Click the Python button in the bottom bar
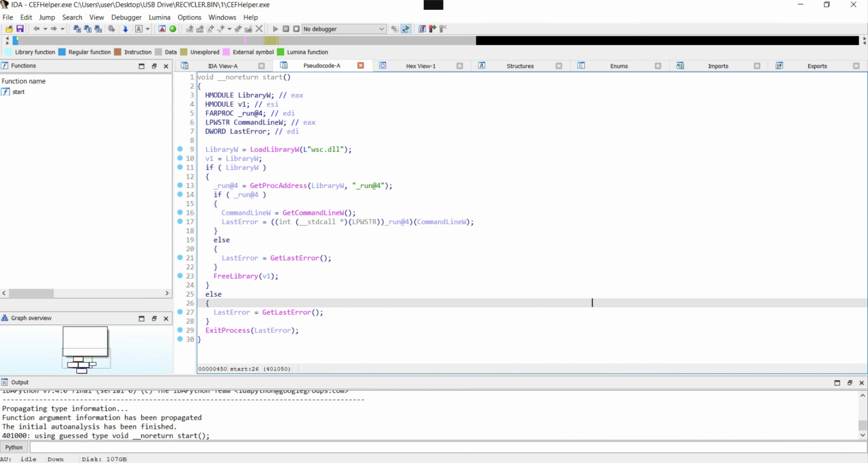This screenshot has height=463, width=868. coord(14,447)
